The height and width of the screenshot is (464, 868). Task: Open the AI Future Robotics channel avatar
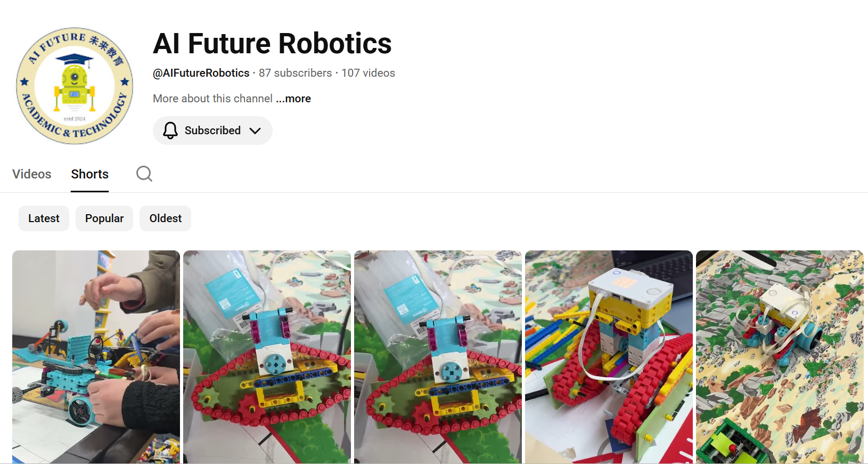[x=75, y=86]
